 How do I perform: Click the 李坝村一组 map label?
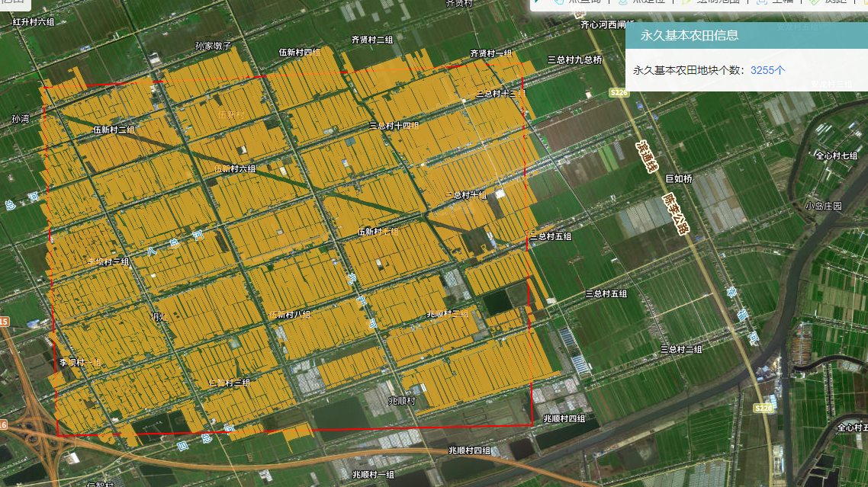tap(80, 363)
